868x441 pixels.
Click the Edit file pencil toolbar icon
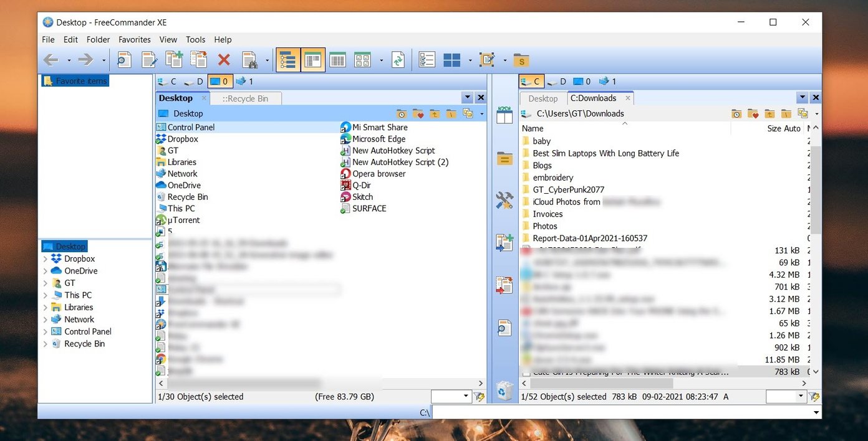coord(149,60)
